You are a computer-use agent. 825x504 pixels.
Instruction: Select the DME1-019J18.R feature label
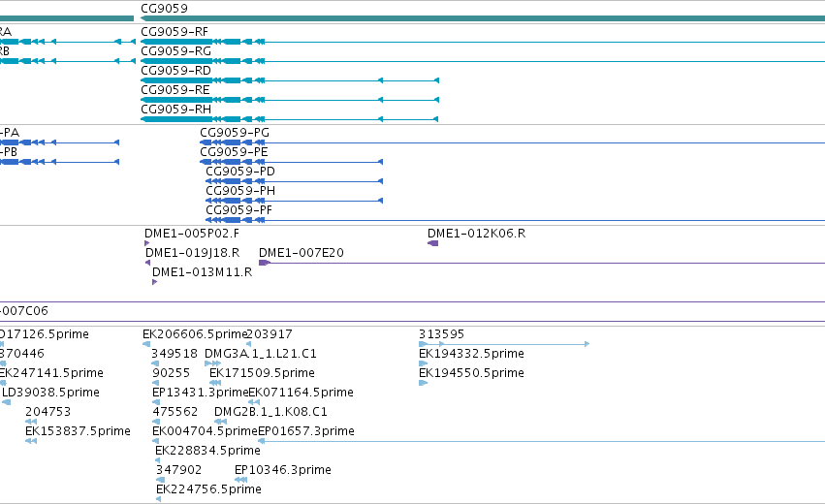[x=193, y=253]
